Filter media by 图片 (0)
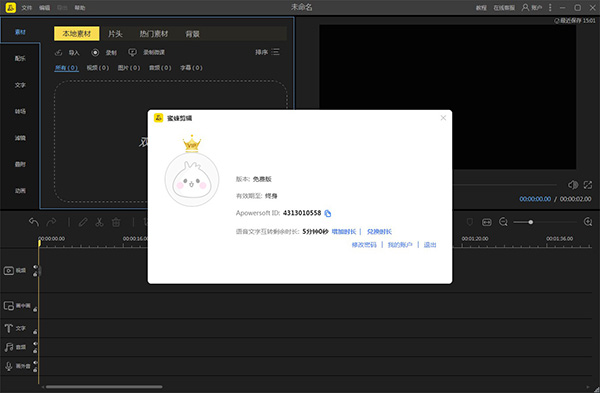Viewport: 600px width, 393px height. coord(129,68)
